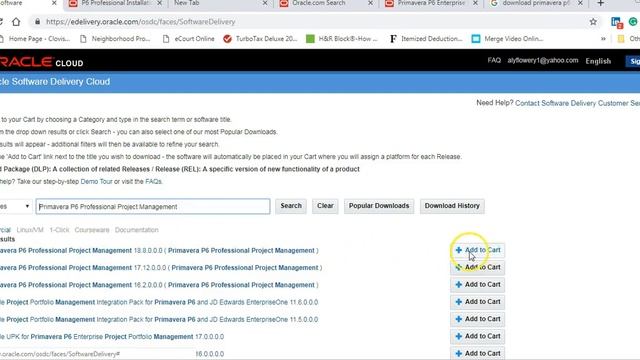
Task: Add Primavera P6 18.8.0.0.0 to cart
Action: point(478,250)
